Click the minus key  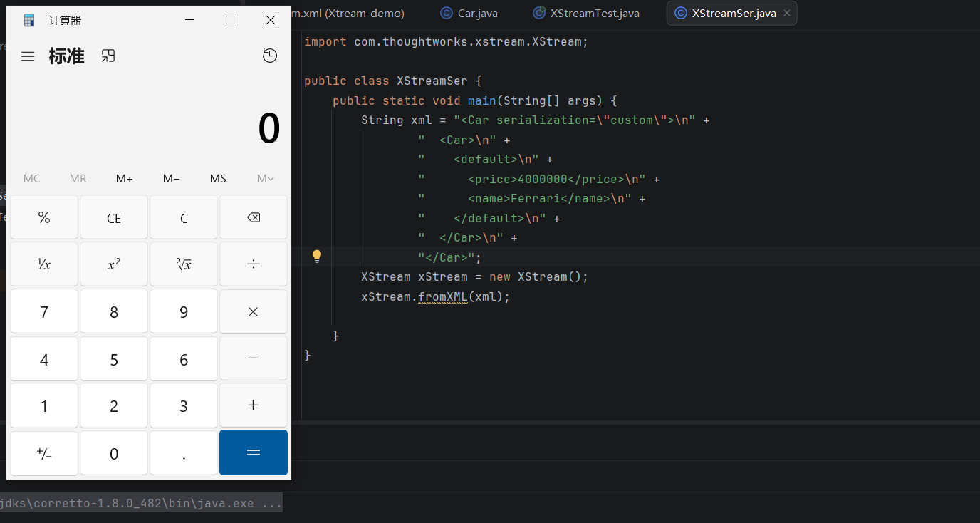[x=254, y=358]
